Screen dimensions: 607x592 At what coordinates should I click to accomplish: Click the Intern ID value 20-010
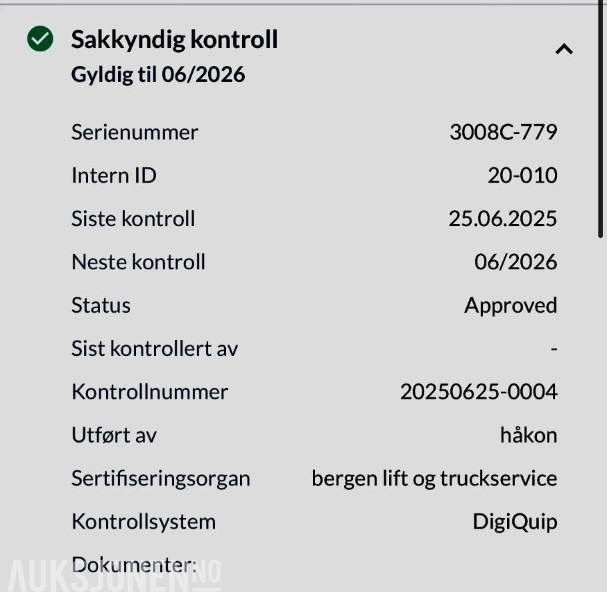[522, 176]
